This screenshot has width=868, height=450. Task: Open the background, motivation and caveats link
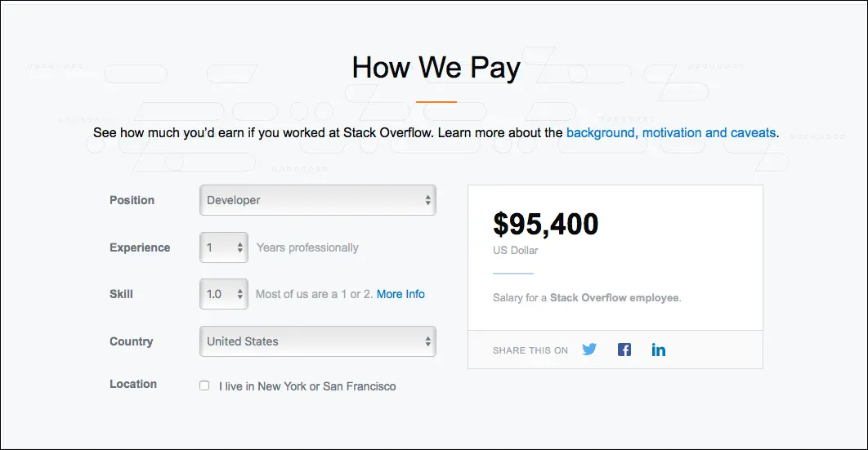click(670, 132)
